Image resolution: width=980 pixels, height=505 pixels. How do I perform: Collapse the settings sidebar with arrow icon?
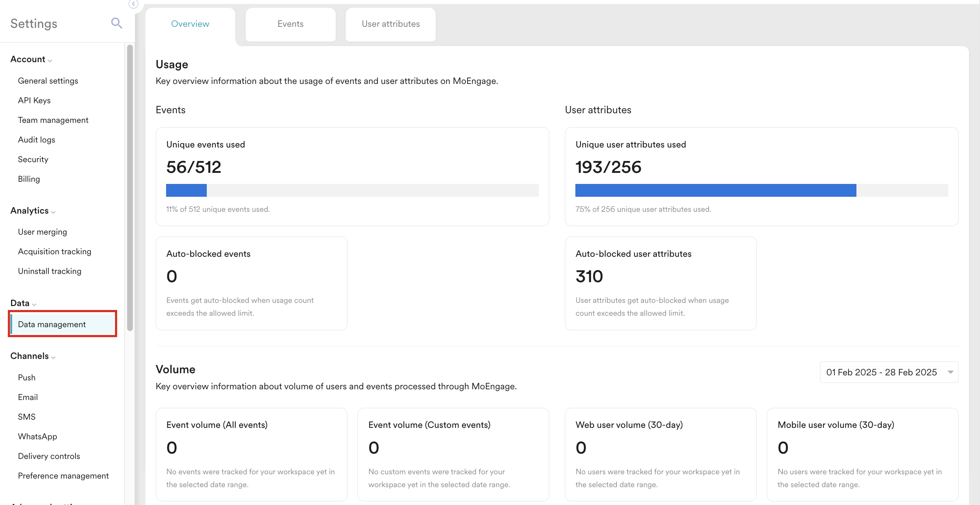point(133,4)
